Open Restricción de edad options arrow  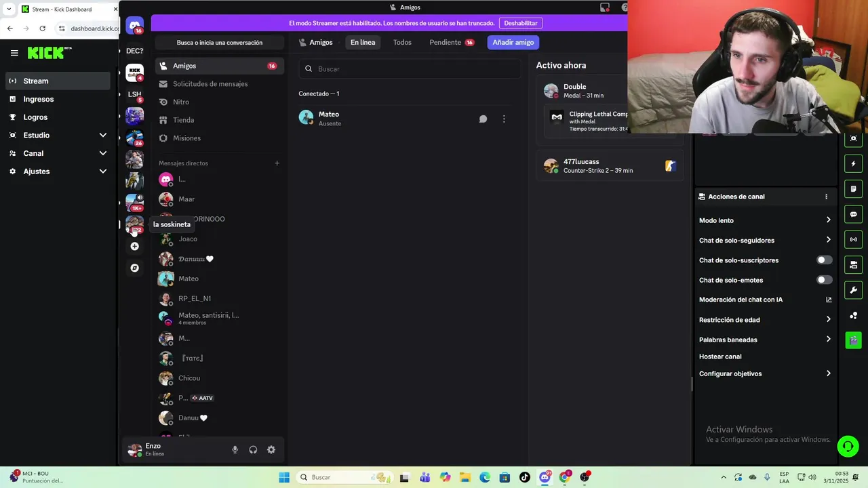pos(828,319)
